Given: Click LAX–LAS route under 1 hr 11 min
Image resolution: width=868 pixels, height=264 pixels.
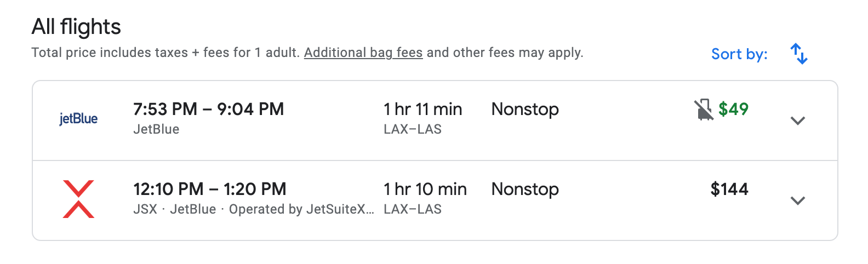Looking at the screenshot, I should (x=413, y=130).
